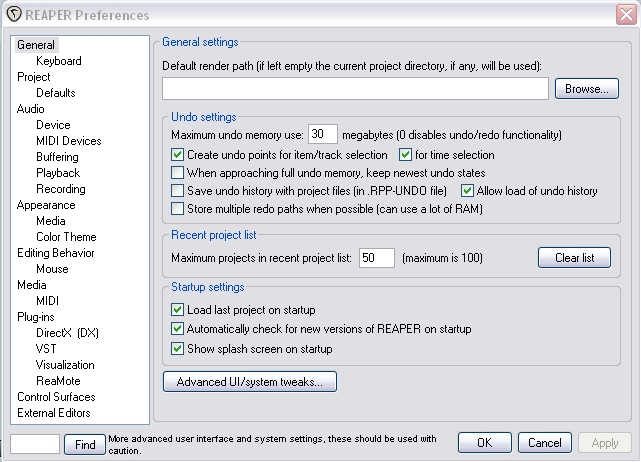Open Advanced UI/system tweaks
Screen dimensions: 641x462
click(x=250, y=382)
